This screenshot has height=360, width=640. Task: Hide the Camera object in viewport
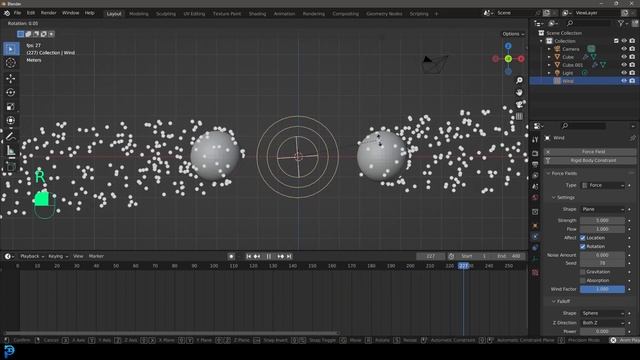point(624,49)
